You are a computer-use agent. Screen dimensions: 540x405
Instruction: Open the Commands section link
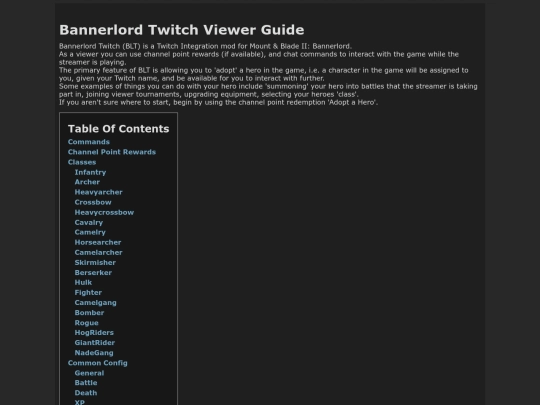(89, 142)
